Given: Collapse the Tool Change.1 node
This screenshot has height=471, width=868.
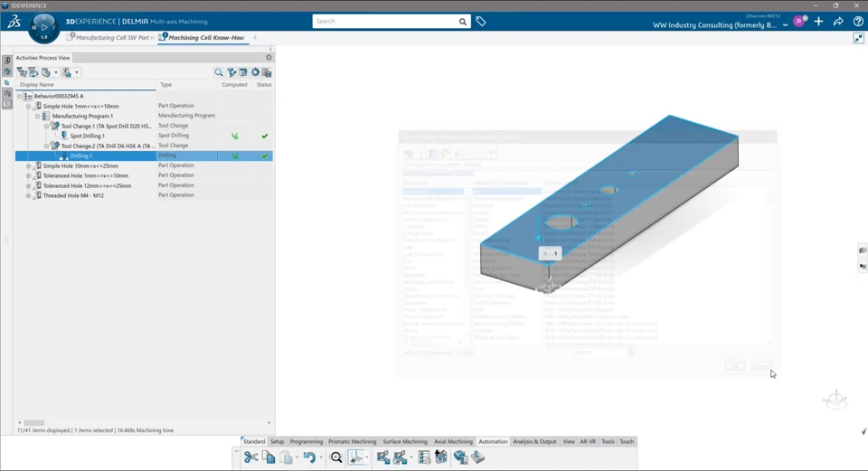Looking at the screenshot, I should pos(46,126).
